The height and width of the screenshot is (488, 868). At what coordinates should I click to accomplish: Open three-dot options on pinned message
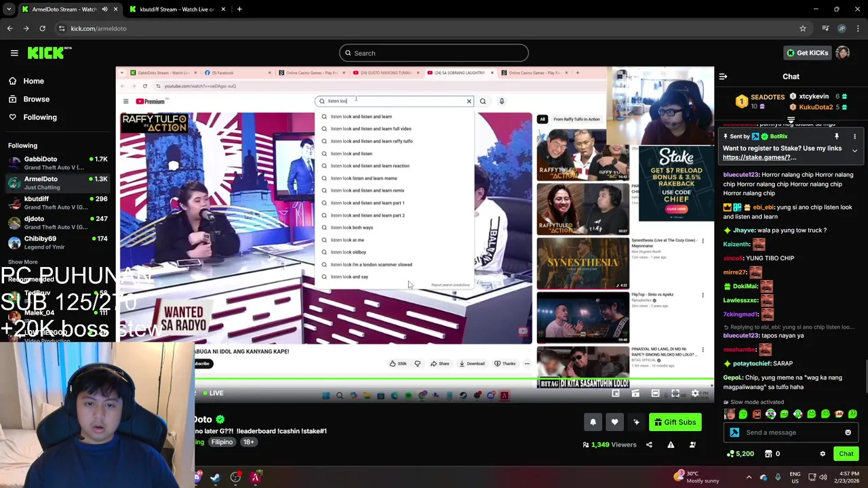point(854,136)
